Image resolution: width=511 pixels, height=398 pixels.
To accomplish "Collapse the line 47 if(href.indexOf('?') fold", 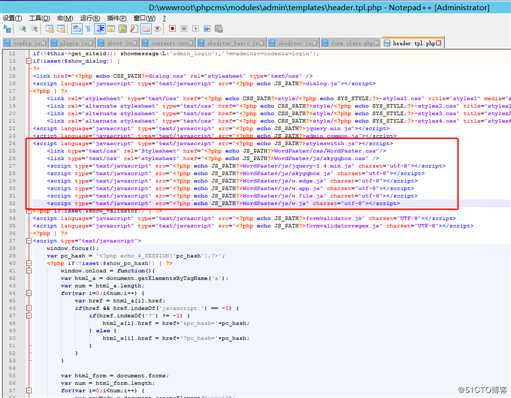I will [29, 315].
